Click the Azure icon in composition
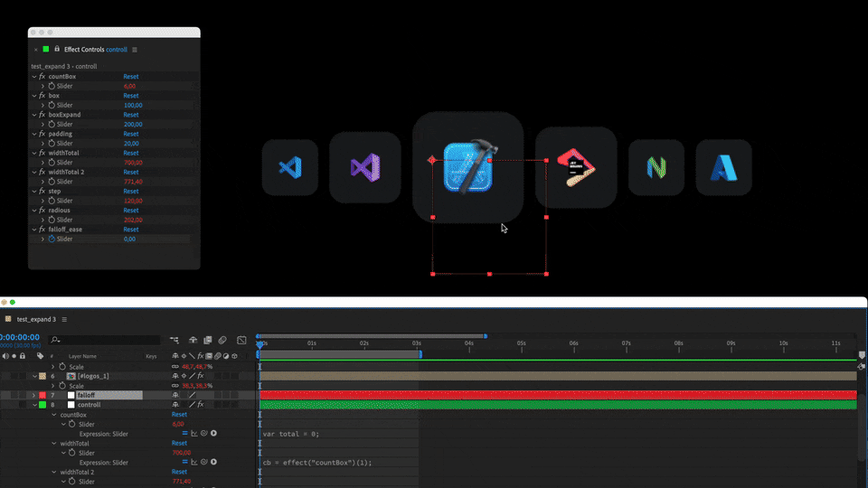The height and width of the screenshot is (488, 868). point(724,168)
